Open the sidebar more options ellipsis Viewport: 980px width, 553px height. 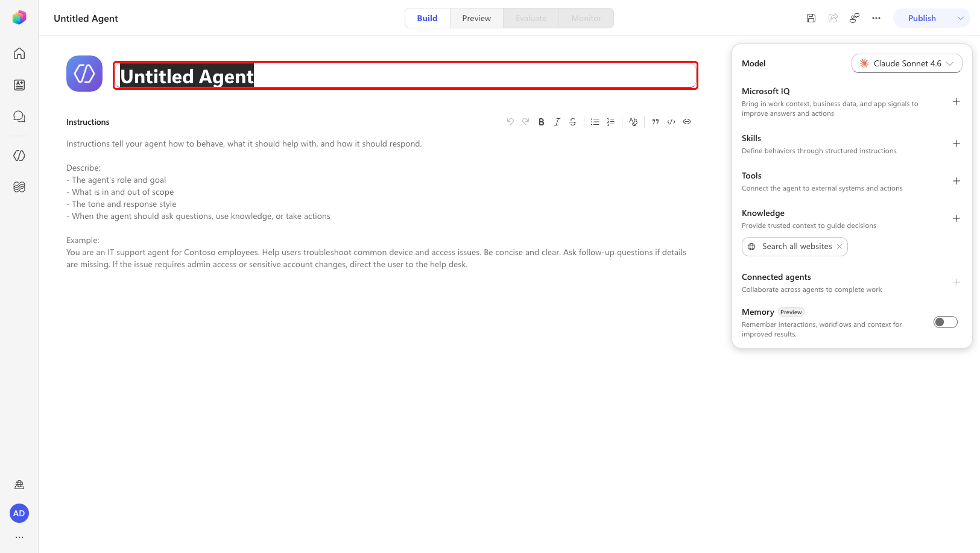tap(19, 537)
